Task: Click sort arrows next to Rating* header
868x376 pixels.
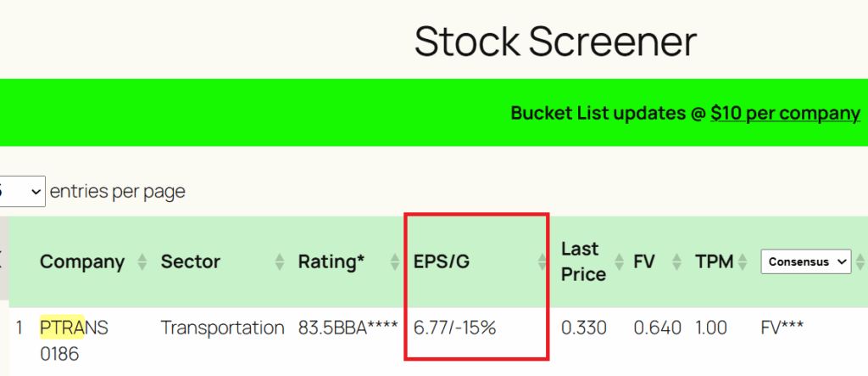Action: point(395,262)
